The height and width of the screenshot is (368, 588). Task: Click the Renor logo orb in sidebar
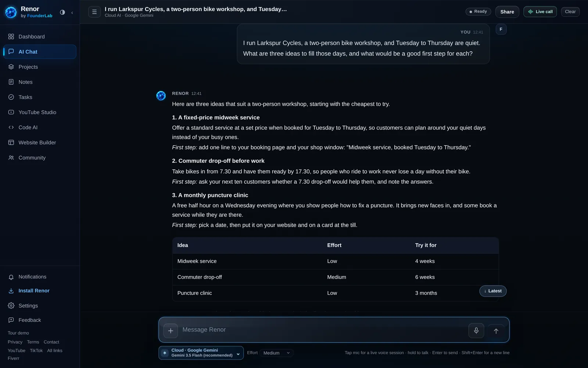point(11,12)
